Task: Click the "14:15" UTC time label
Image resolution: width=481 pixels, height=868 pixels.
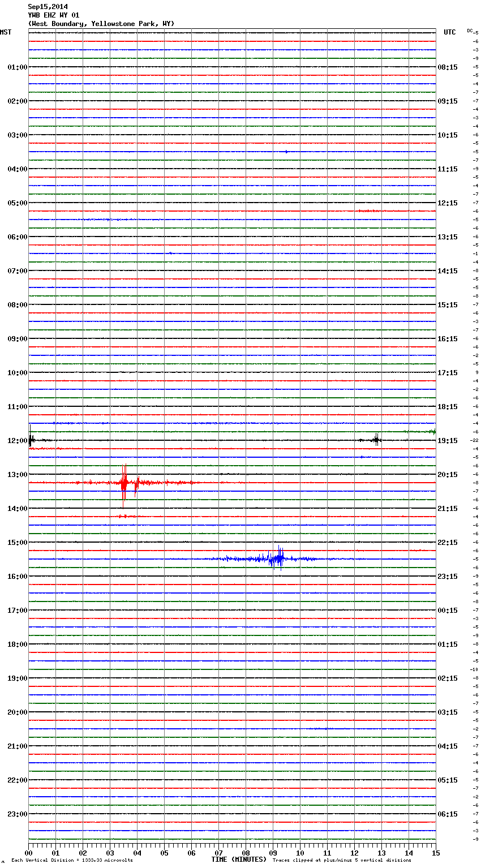Action: 448,271
